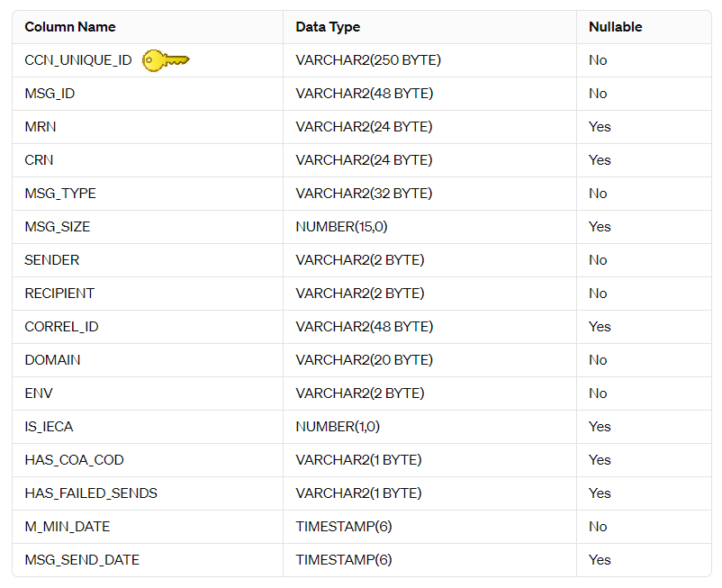Image resolution: width=722 pixels, height=588 pixels.
Task: Select the TIMESTAMP(6) type of M_MIN_DATE
Action: click(x=344, y=527)
